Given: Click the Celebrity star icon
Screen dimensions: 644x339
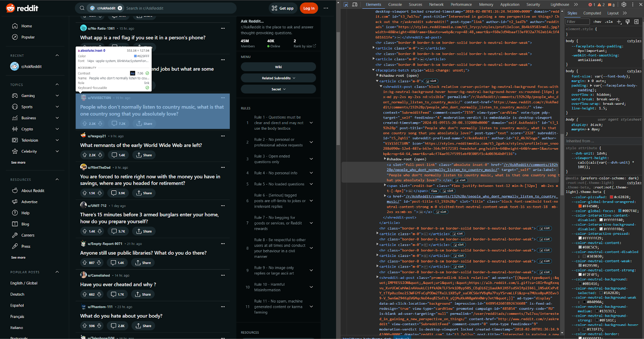Looking at the screenshot, I should pos(15,152).
